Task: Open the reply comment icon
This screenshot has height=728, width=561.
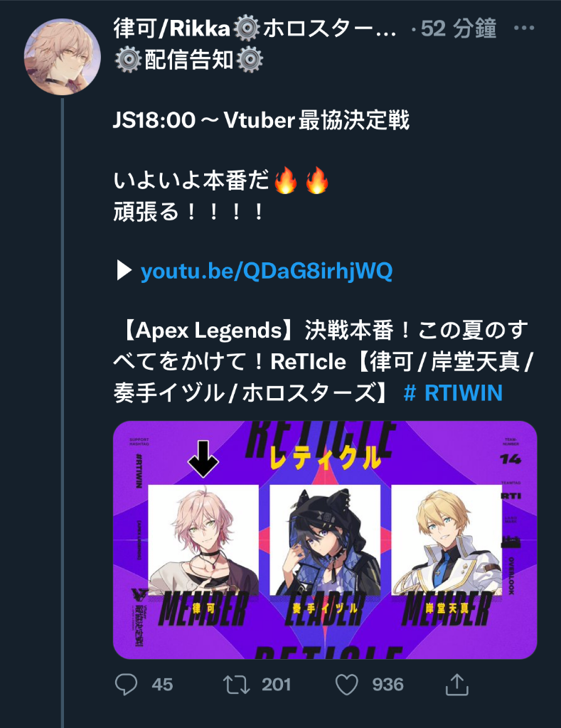Action: 126,685
